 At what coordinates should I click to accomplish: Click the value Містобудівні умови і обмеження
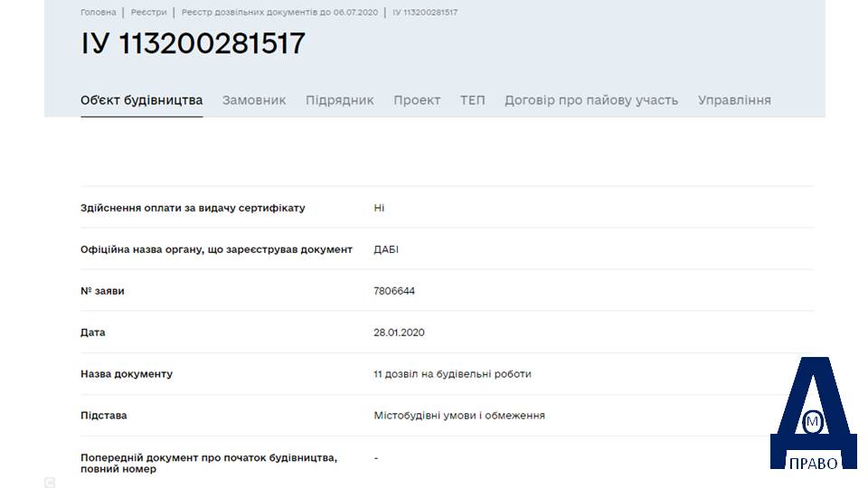(x=459, y=416)
